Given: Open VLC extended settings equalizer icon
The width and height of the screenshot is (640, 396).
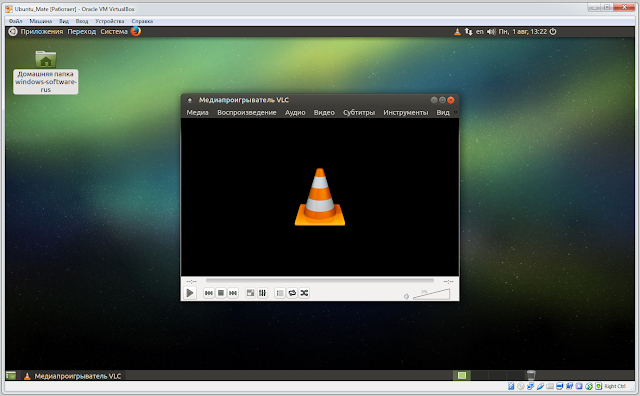Looking at the screenshot, I should (x=262, y=293).
